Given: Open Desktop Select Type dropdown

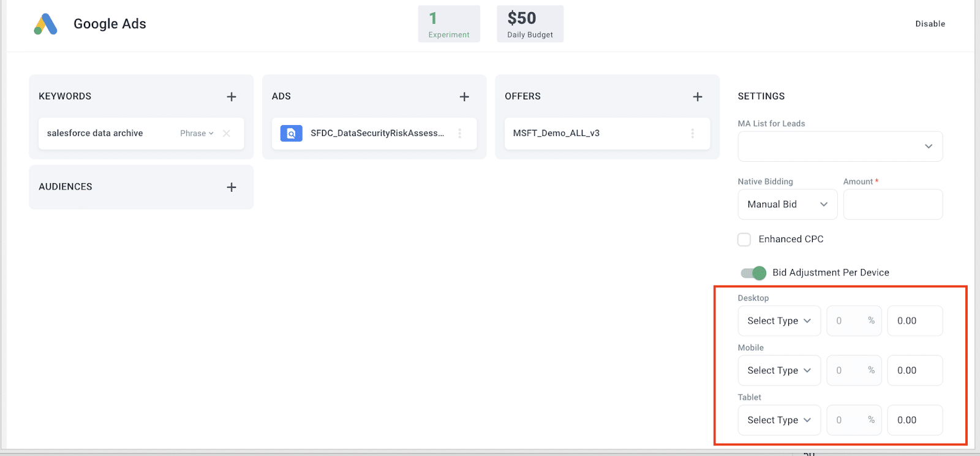Looking at the screenshot, I should 779,321.
